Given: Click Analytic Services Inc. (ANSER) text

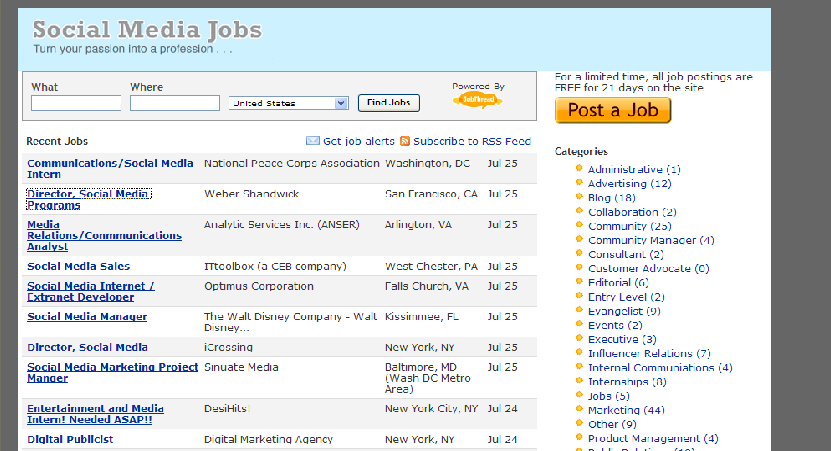Looking at the screenshot, I should (281, 225).
